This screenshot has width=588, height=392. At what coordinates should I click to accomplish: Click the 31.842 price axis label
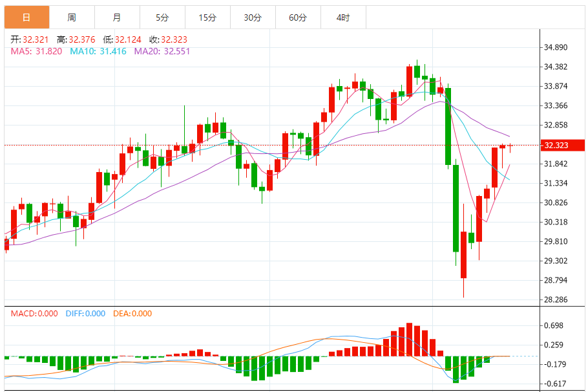pyautogui.click(x=556, y=164)
